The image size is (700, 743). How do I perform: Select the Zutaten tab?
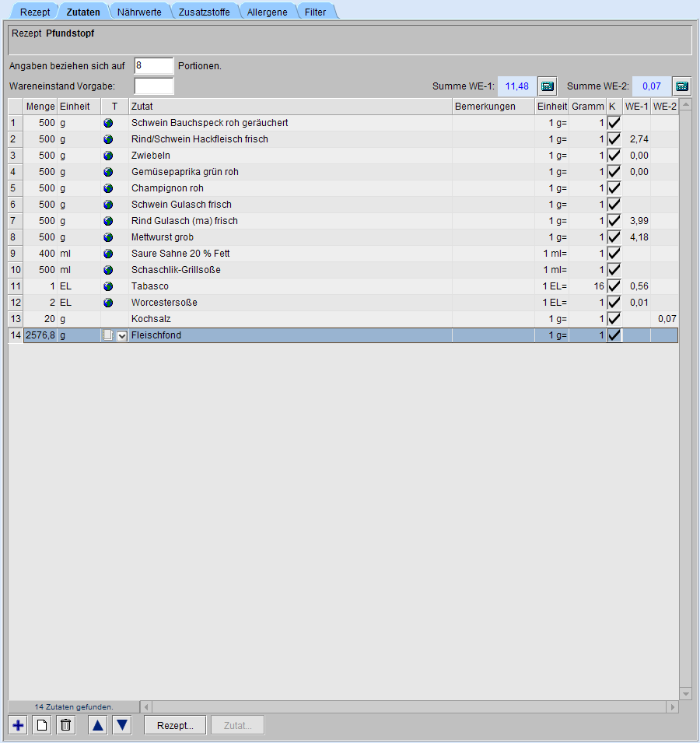pos(83,12)
